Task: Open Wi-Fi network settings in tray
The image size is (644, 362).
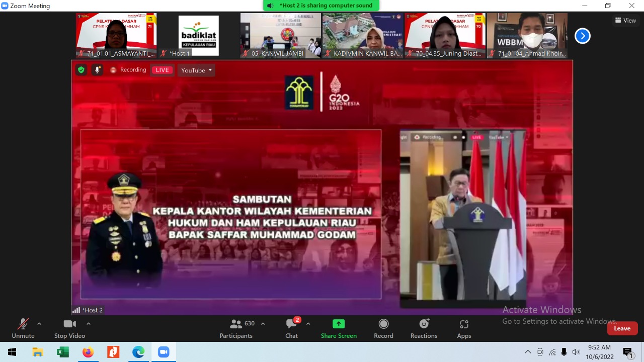Action: (x=552, y=352)
